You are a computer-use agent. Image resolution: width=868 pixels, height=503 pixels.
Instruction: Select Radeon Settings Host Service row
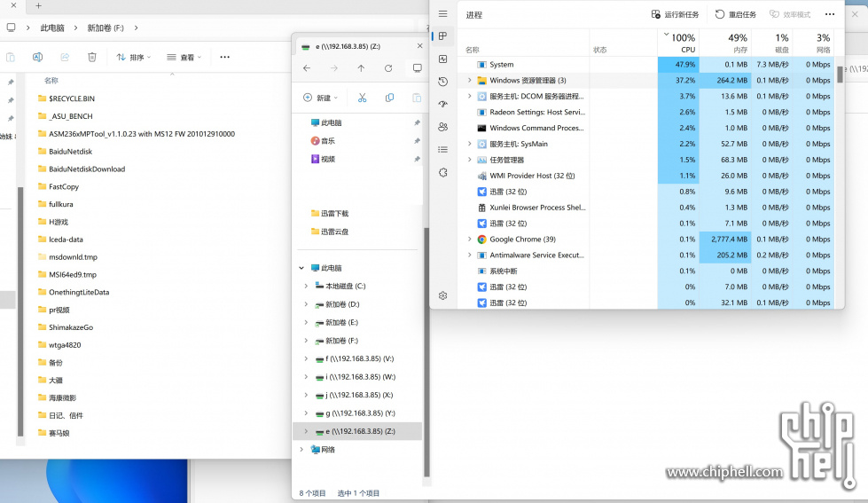pyautogui.click(x=647, y=112)
